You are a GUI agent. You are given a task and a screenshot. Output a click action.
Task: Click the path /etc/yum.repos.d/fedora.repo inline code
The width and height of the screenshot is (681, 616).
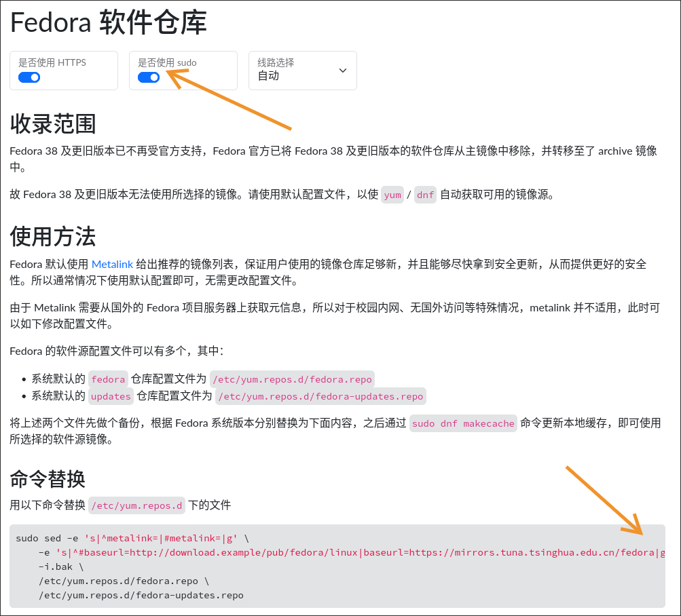(292, 379)
